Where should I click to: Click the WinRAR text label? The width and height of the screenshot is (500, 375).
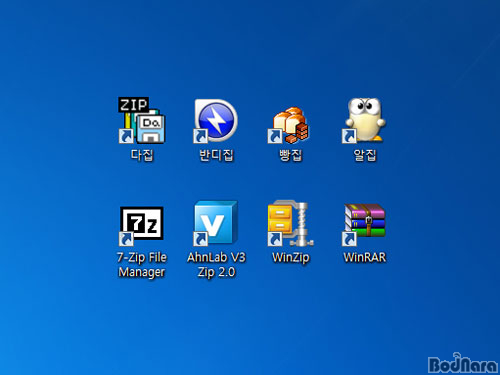point(365,257)
